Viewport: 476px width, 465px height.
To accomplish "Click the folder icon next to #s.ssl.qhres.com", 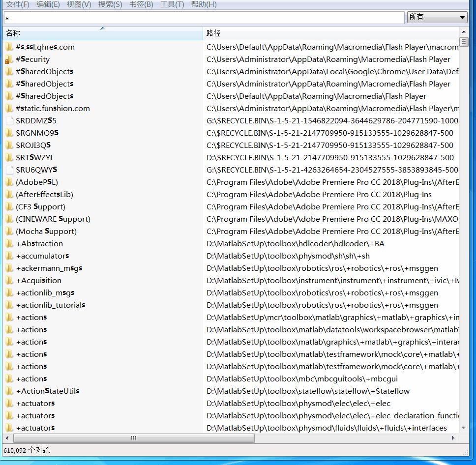I will pos(9,47).
